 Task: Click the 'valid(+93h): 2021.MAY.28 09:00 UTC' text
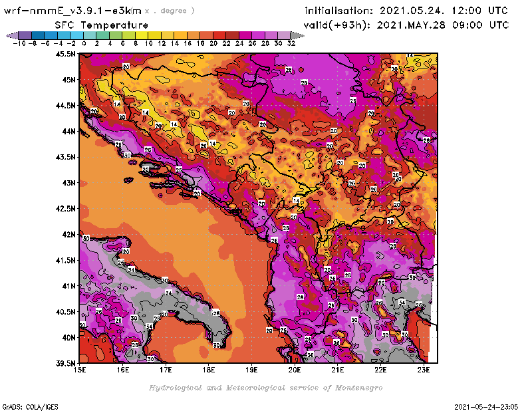click(406, 25)
